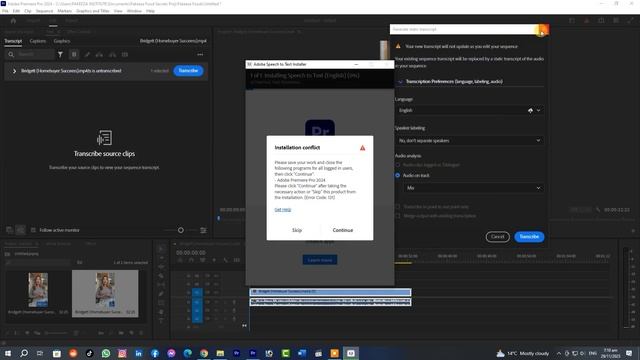Viewport: 640px width, 360px height.
Task: Open LinkedIn from the taskbar
Action: (x=139, y=353)
